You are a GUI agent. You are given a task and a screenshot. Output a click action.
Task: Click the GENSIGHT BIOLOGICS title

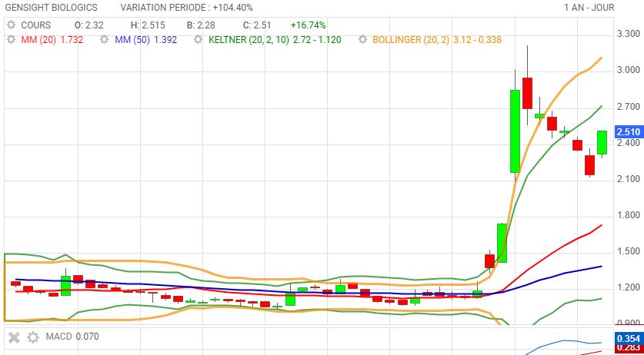click(x=52, y=7)
